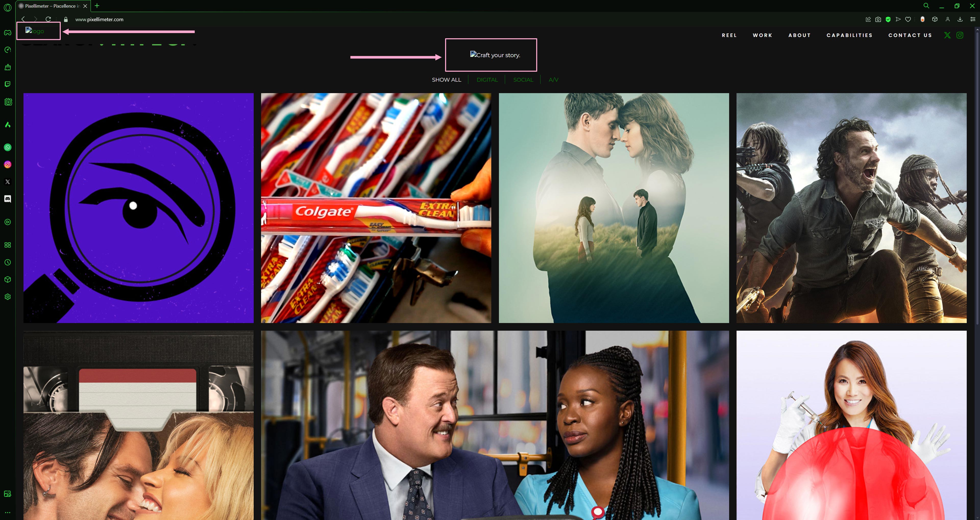
Task: Filter portfolio by SOCIAL
Action: pos(523,80)
